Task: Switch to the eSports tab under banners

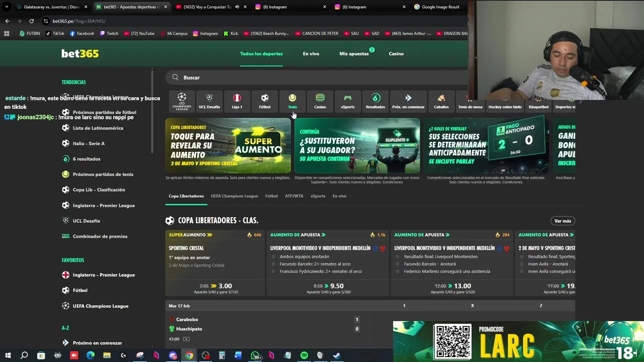Action: click(x=318, y=196)
